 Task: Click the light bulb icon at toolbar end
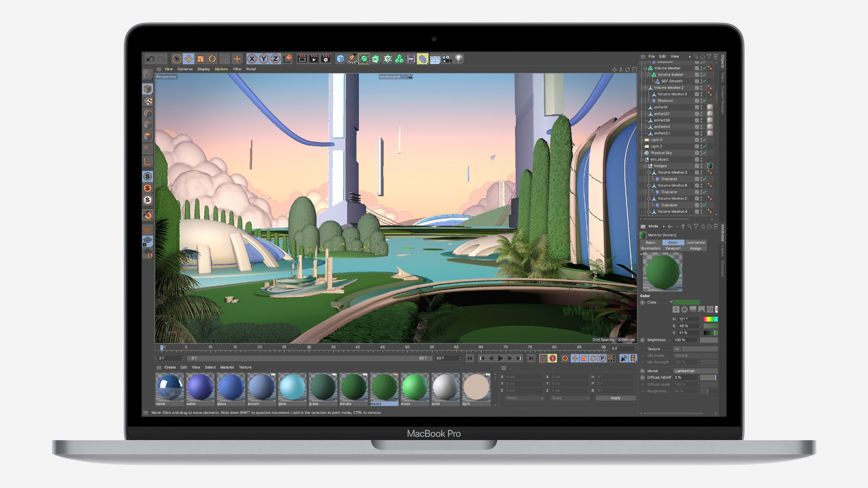[460, 59]
